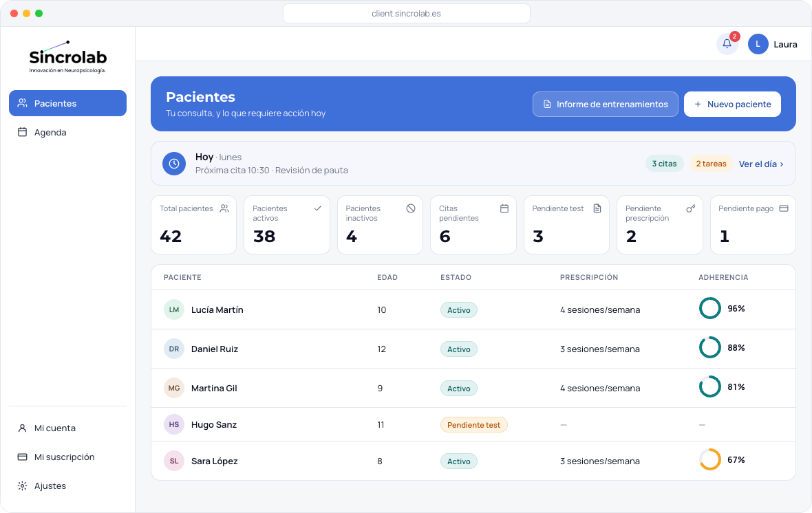Screen dimensions: 812x513
Task: Click the clock icon beside Hoy
Action: (174, 164)
